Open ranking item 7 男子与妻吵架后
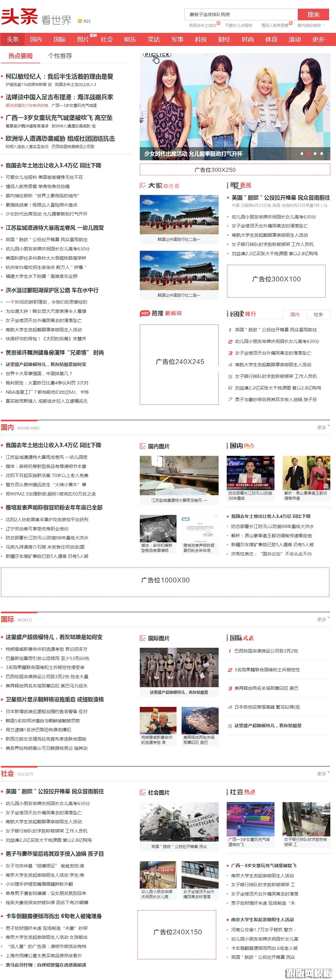336x980 pixels. pos(275,399)
